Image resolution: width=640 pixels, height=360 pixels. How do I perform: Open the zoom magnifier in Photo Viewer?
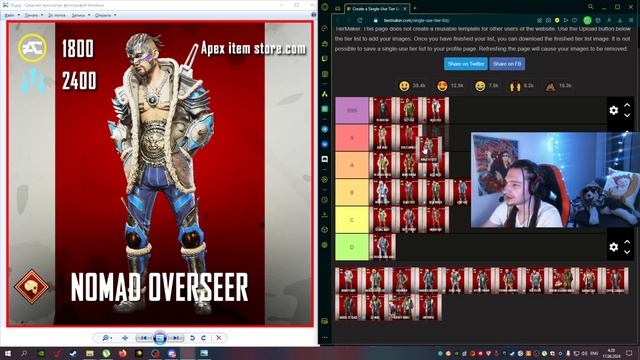(107, 338)
